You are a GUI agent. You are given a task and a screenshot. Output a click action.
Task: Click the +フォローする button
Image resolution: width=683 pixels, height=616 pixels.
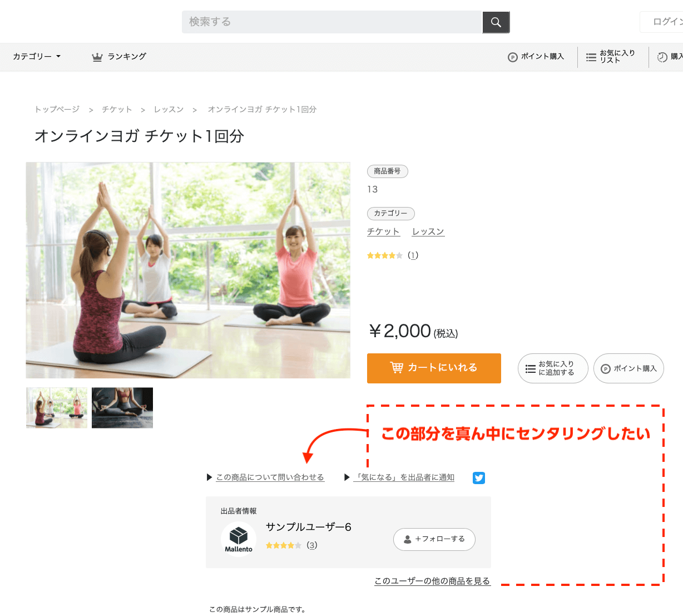point(434,539)
